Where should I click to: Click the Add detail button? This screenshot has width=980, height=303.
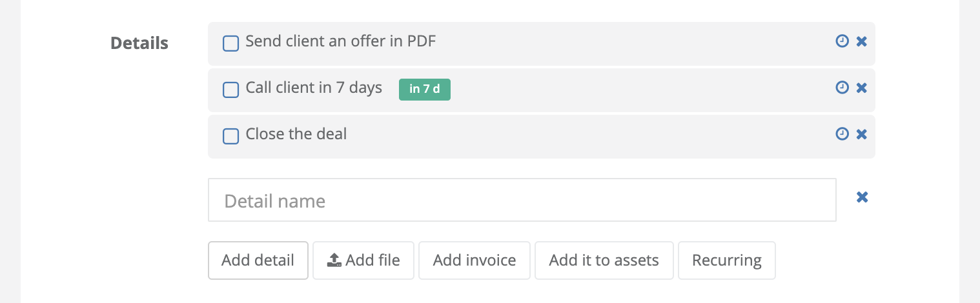coord(258,260)
